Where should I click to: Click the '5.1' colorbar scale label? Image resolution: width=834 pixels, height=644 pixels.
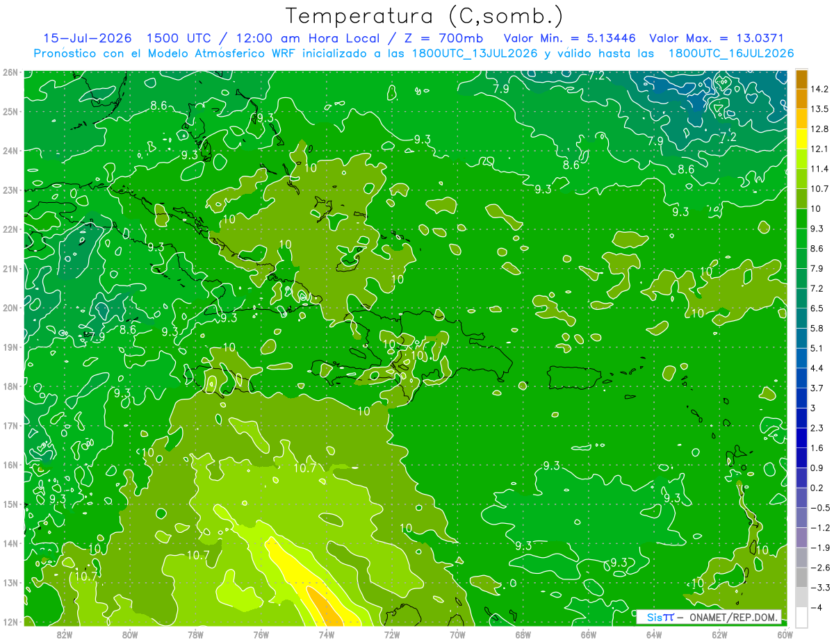pos(819,348)
